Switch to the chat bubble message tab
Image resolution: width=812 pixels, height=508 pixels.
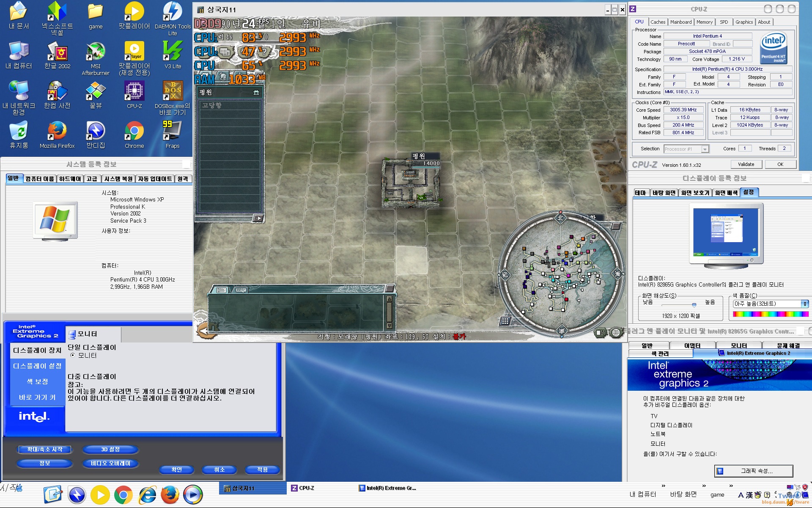241,290
